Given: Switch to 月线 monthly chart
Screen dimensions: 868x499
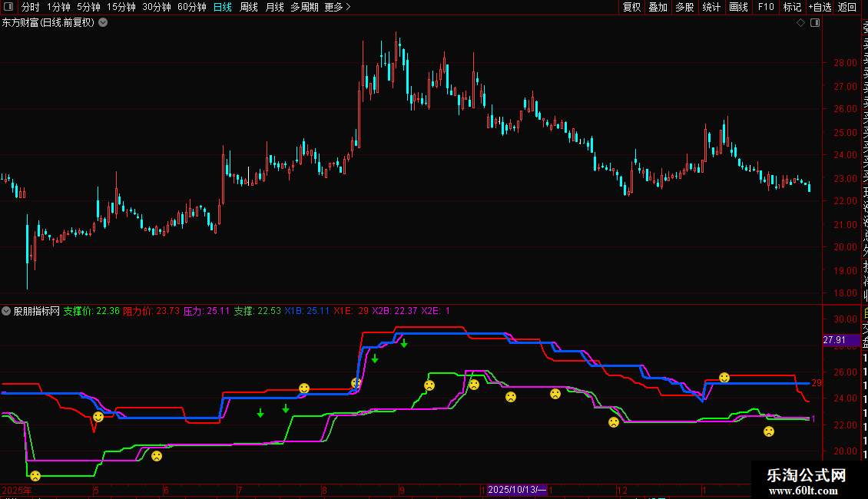Looking at the screenshot, I should click(274, 7).
